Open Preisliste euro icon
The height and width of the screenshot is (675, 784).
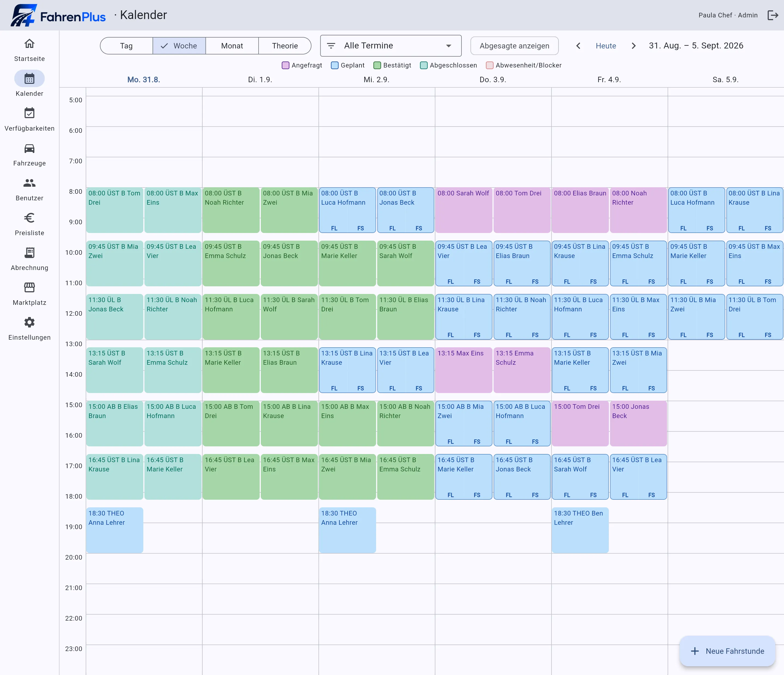coord(29,218)
